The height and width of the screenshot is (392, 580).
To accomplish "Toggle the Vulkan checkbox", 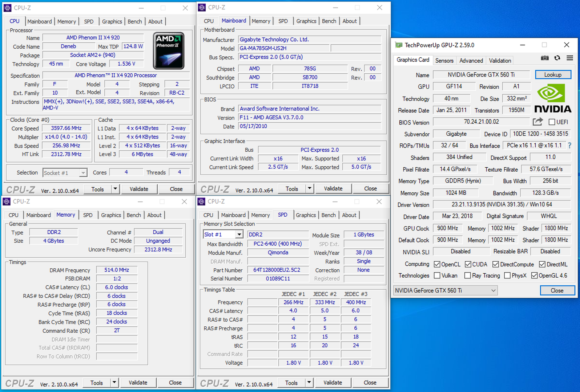I will pyautogui.click(x=437, y=275).
